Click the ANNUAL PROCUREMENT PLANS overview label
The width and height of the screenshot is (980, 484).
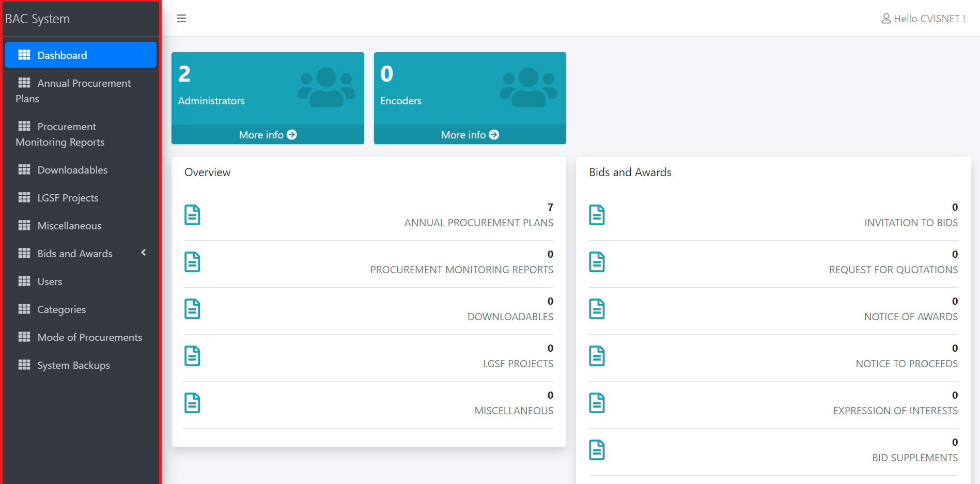(x=478, y=223)
